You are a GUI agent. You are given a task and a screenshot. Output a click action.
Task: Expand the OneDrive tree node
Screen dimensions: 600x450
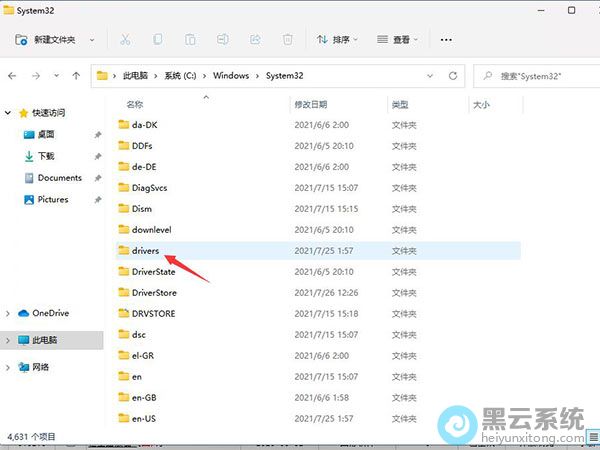[x=9, y=313]
